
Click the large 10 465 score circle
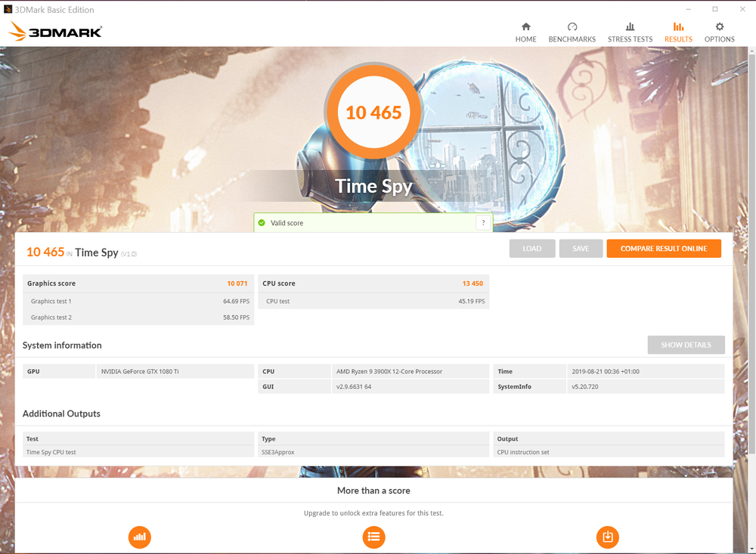(x=373, y=113)
